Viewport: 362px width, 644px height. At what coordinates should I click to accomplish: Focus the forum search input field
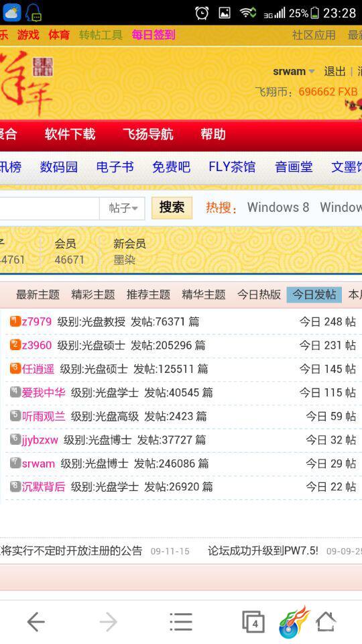[x=50, y=208]
